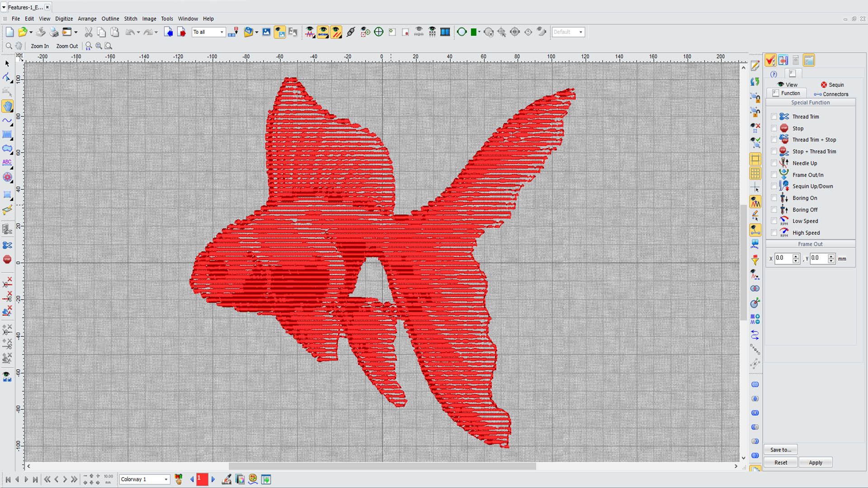Select the ABC lettering tool
868x488 pixels.
click(x=7, y=162)
